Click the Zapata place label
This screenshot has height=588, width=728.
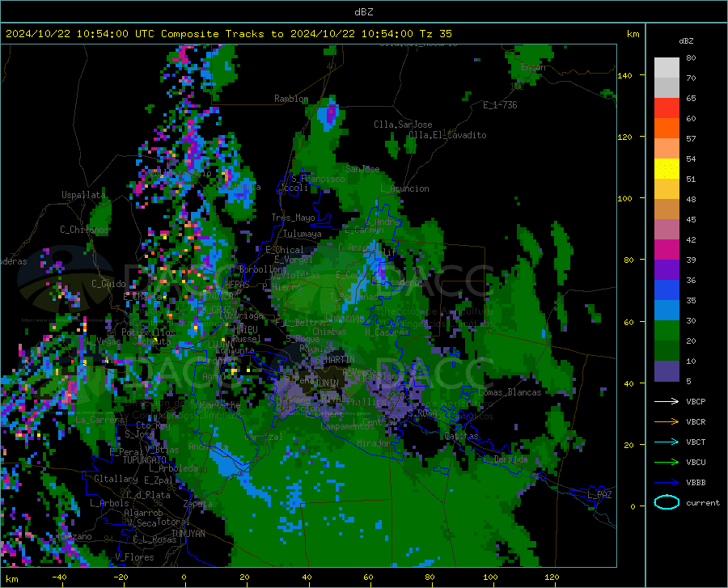coord(198,504)
